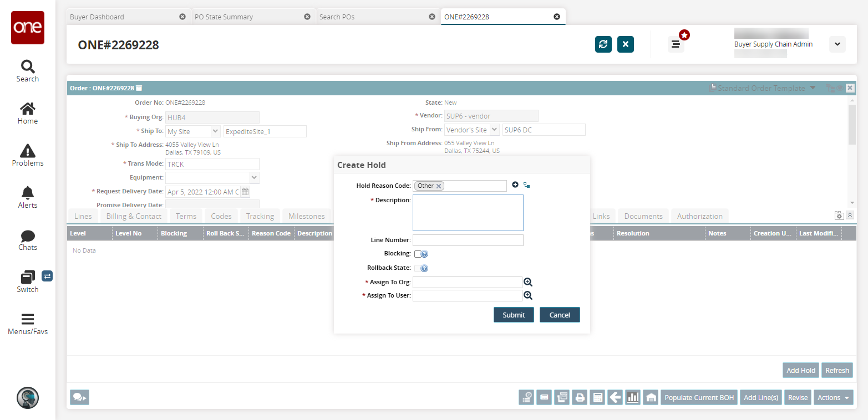
Task: Toggle the Rollback State checkbox
Action: click(418, 268)
